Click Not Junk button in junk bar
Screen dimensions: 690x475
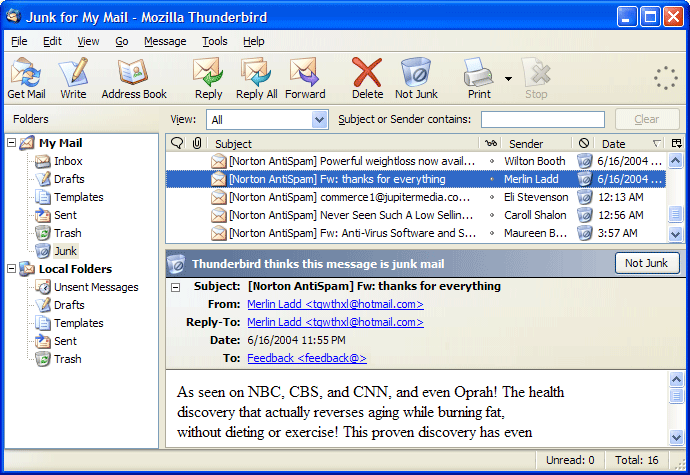[647, 263]
